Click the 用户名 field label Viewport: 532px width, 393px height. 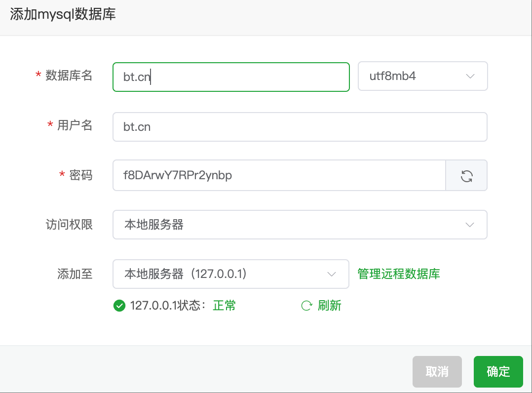coord(75,125)
